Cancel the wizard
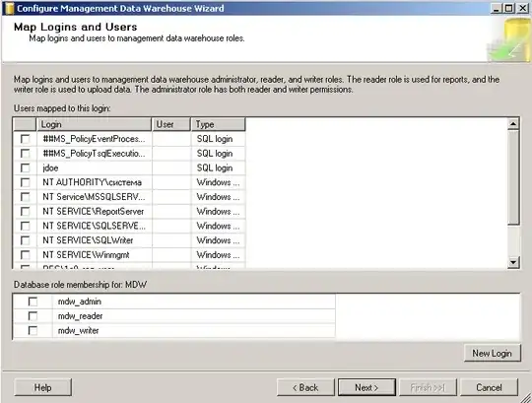Viewport: 532px width, 403px height. pos(489,387)
